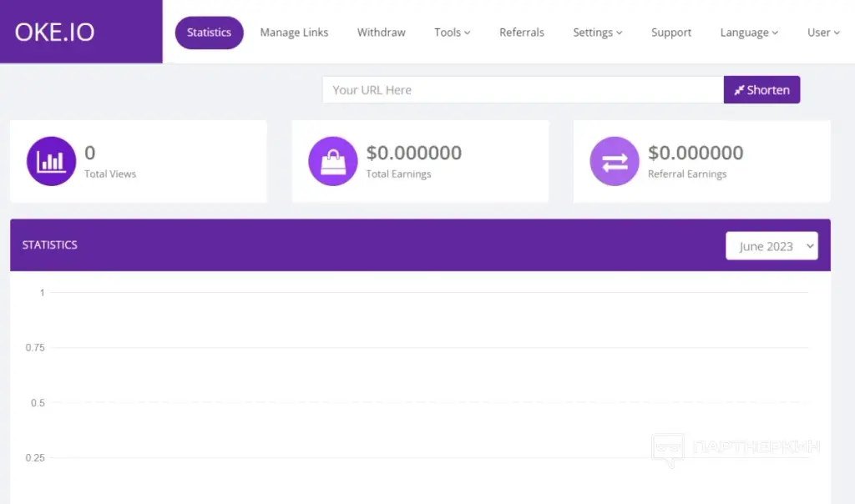This screenshot has width=855, height=504.
Task: Click the Referral Earnings card
Action: click(x=701, y=161)
